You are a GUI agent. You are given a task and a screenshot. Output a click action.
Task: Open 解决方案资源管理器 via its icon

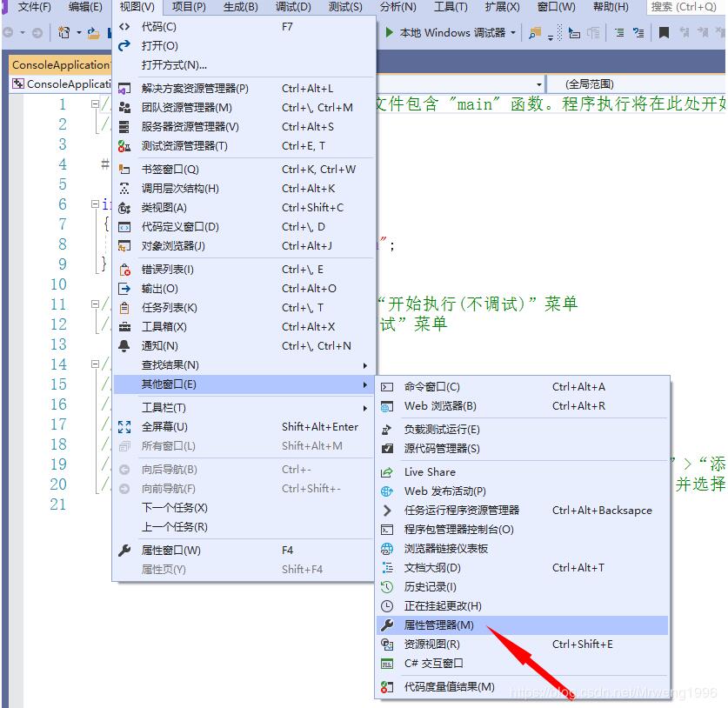(x=124, y=89)
